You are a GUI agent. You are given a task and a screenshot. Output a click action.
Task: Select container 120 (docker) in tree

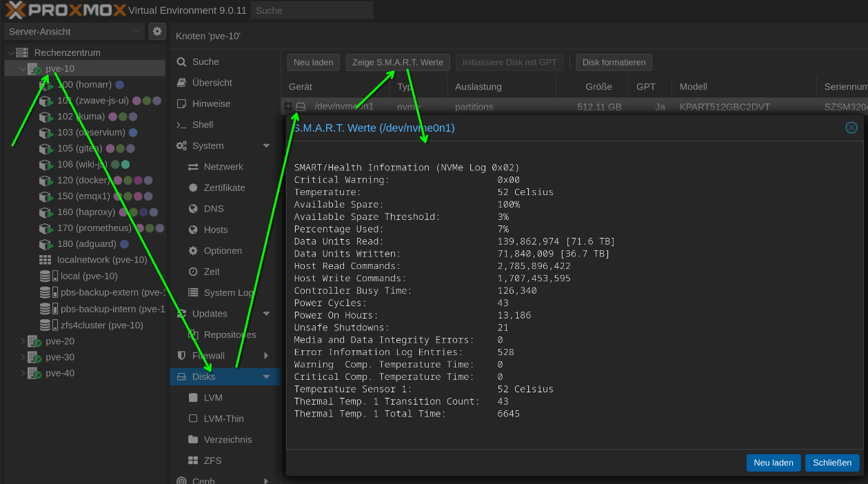(x=83, y=180)
